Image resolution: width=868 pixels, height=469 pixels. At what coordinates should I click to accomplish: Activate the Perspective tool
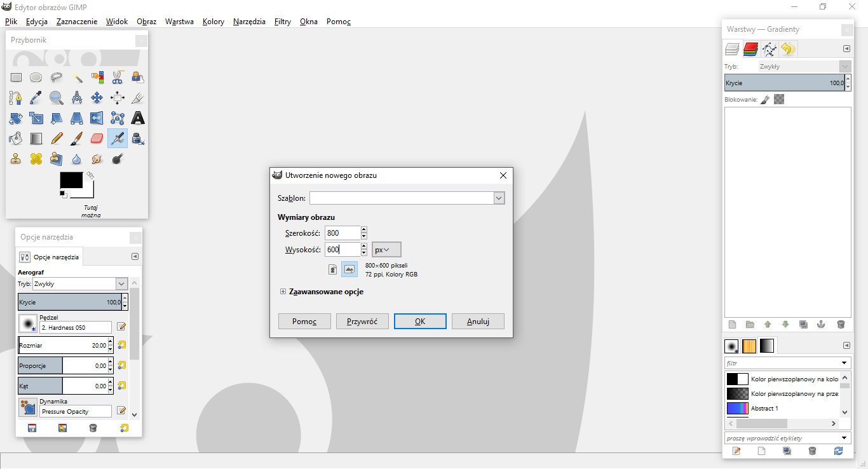coord(77,118)
